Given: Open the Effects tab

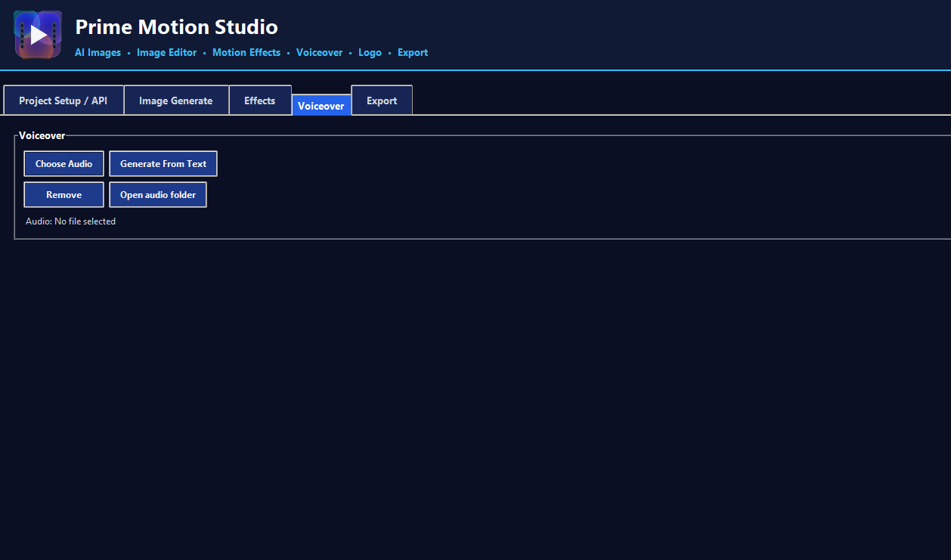Looking at the screenshot, I should [x=260, y=101].
